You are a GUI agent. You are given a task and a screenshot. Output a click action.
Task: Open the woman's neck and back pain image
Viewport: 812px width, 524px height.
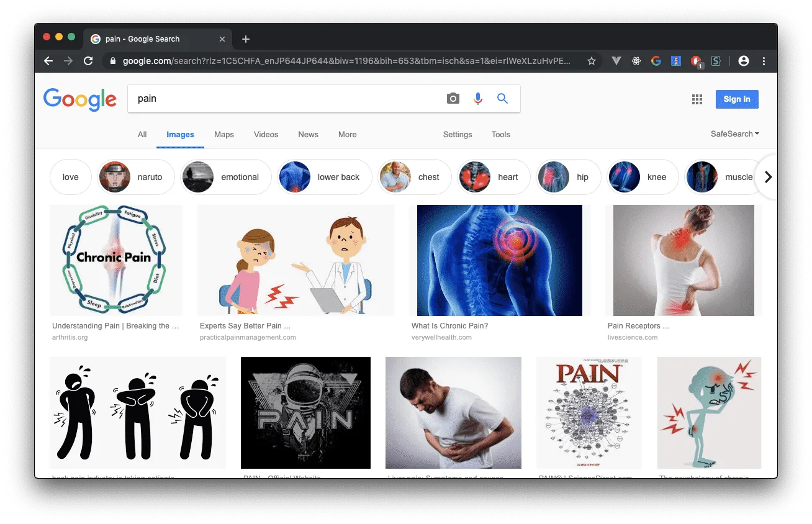[683, 260]
